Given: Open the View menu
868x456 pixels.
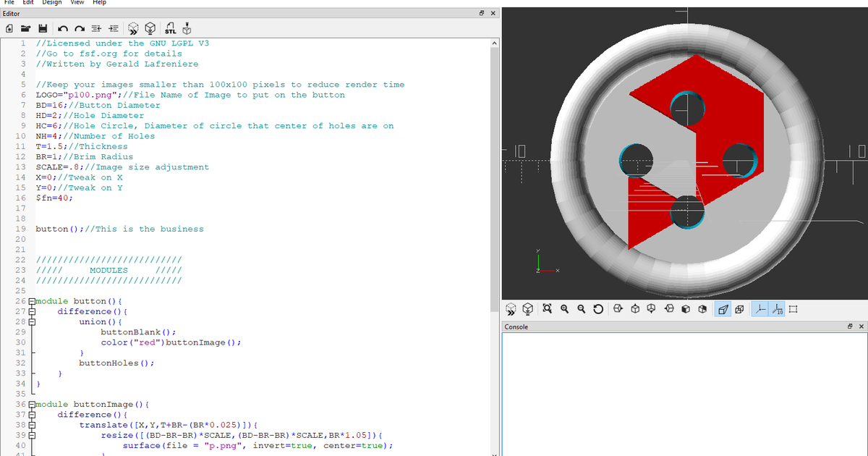Looking at the screenshot, I should (77, 3).
